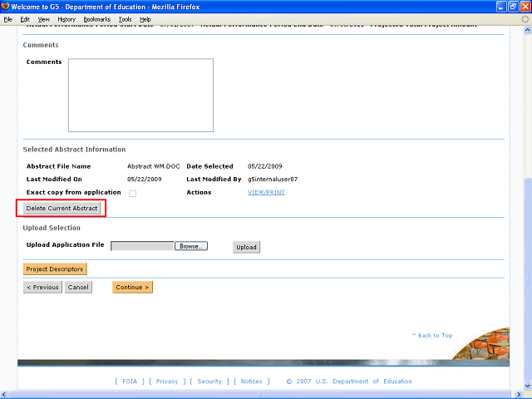The height and width of the screenshot is (399, 532).
Task: Open the History menu
Action: pyautogui.click(x=66, y=19)
